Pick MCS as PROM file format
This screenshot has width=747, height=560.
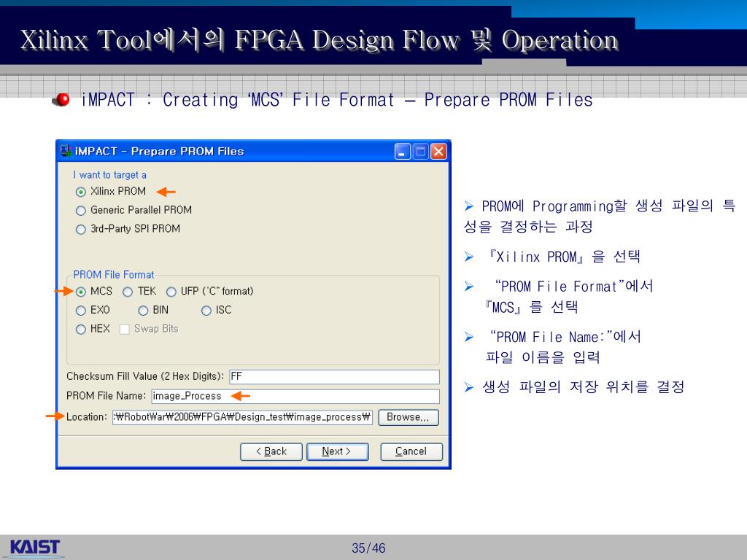[80, 292]
